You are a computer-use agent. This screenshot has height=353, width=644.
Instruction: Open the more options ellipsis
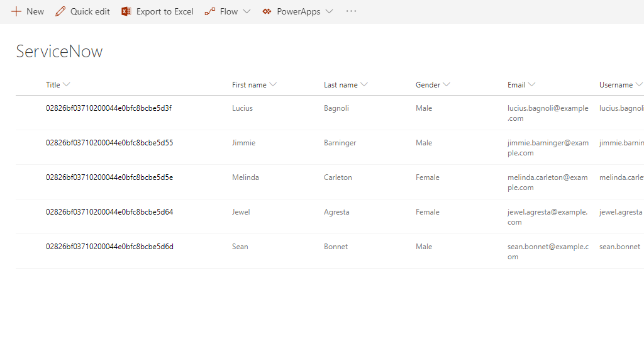coord(351,11)
